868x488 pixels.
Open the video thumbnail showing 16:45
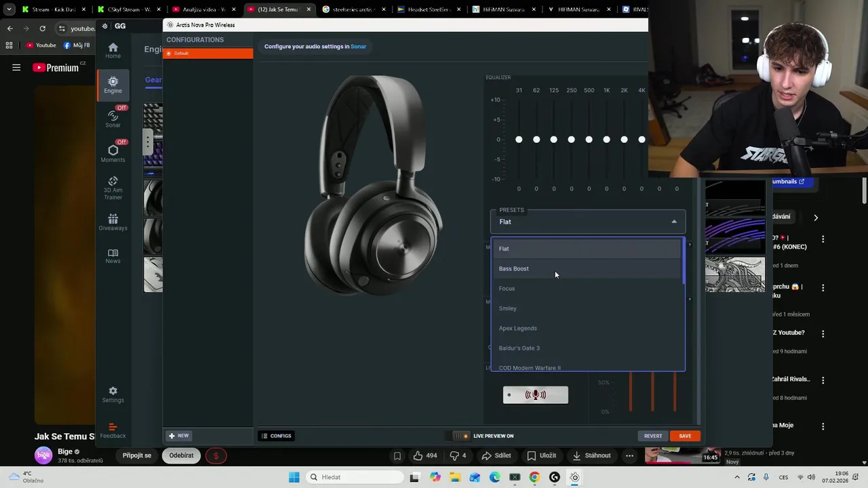pyautogui.click(x=682, y=455)
